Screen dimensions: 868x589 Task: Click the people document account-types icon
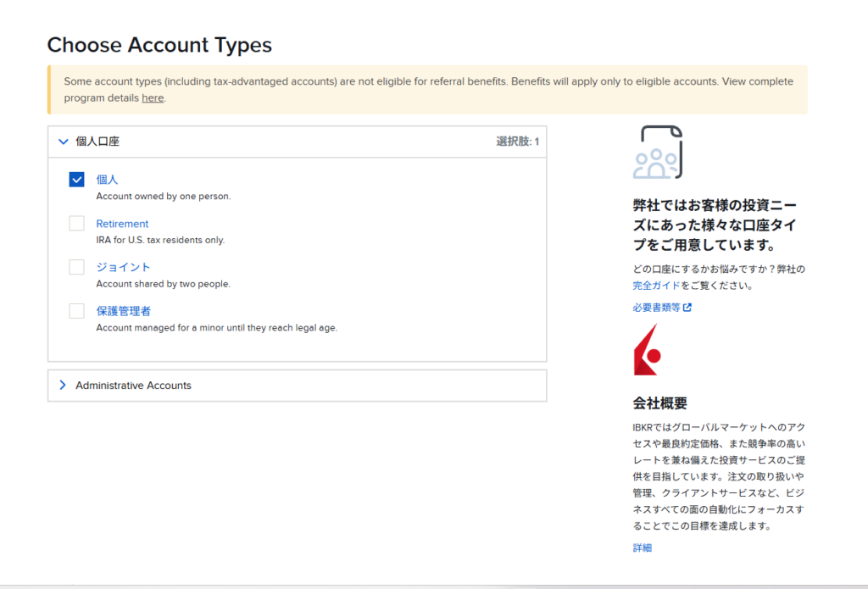pyautogui.click(x=658, y=153)
